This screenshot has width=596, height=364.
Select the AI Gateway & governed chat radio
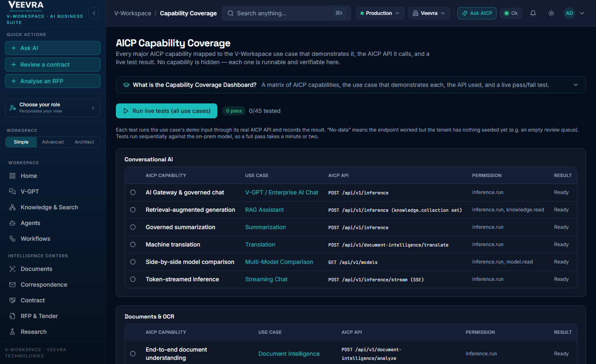coord(133,192)
